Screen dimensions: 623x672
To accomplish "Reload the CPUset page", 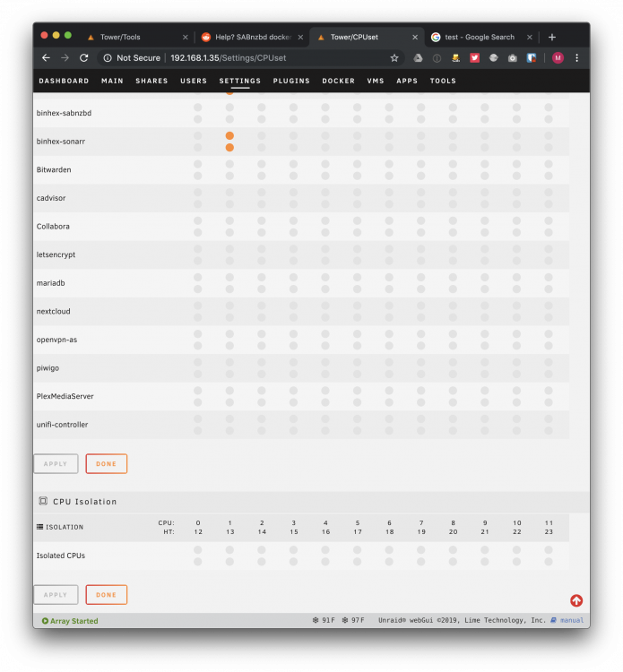I will [x=84, y=58].
